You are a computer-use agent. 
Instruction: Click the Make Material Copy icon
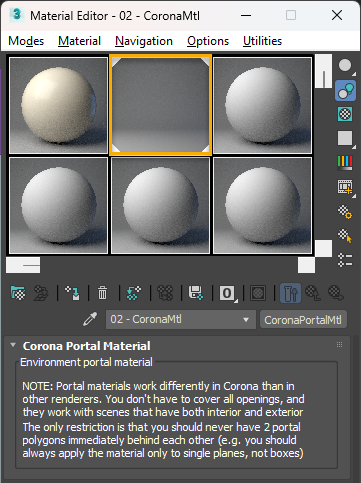[134, 293]
